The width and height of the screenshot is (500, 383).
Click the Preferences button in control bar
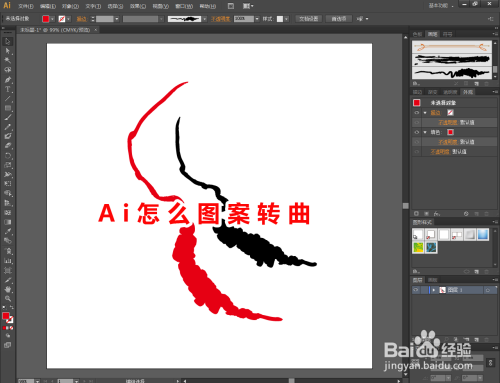pyautogui.click(x=339, y=19)
